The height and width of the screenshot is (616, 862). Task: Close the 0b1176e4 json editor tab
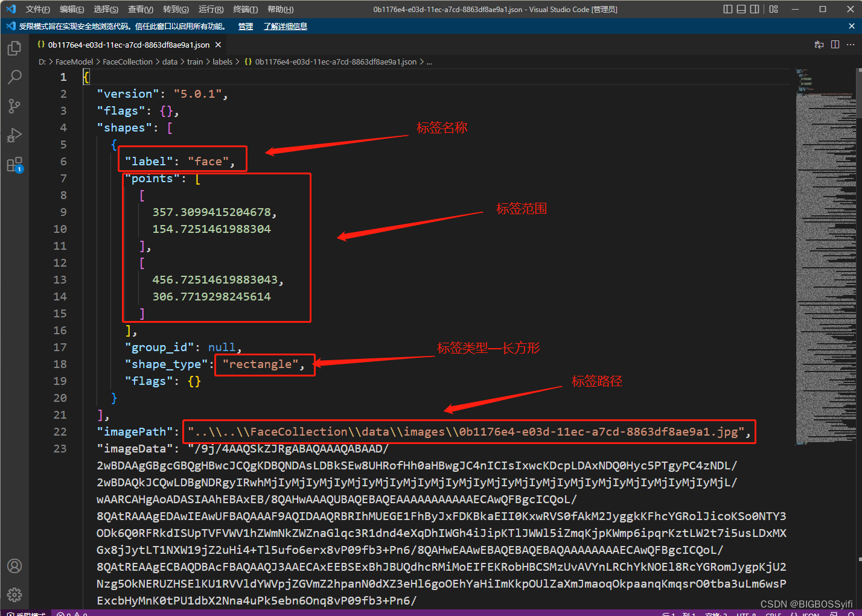coord(218,45)
